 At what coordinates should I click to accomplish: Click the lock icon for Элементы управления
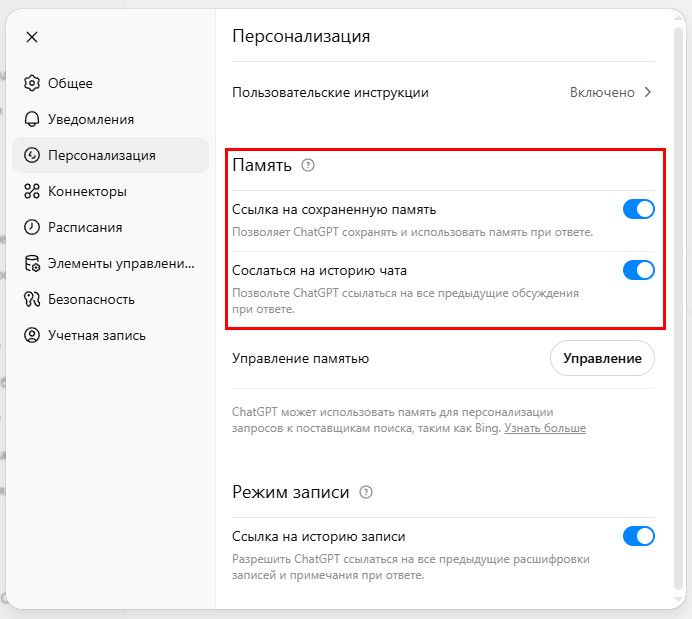[32, 263]
